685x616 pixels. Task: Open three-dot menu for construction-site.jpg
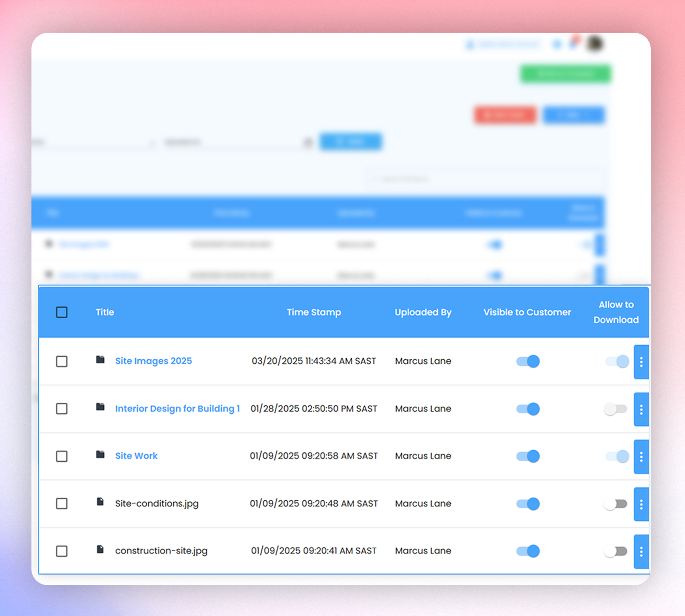coord(641,551)
